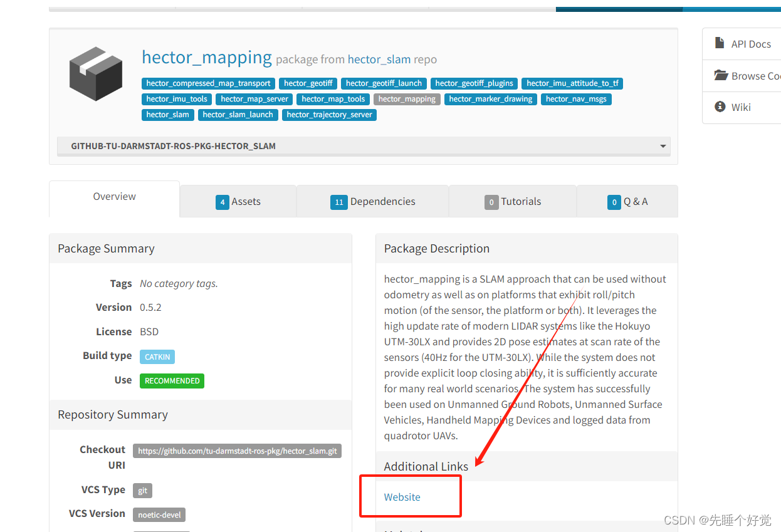Click the BSD license value
This screenshot has height=532, width=781.
[149, 331]
